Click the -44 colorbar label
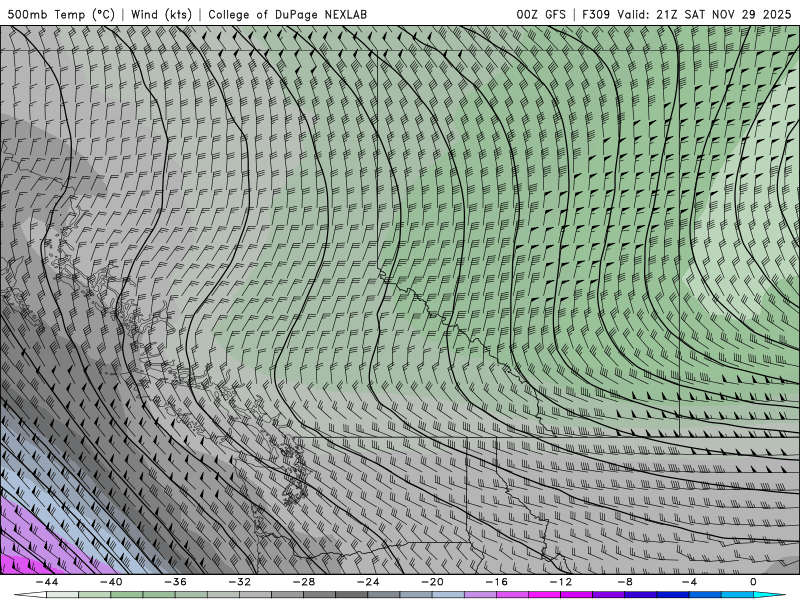800x600 pixels. tap(47, 582)
